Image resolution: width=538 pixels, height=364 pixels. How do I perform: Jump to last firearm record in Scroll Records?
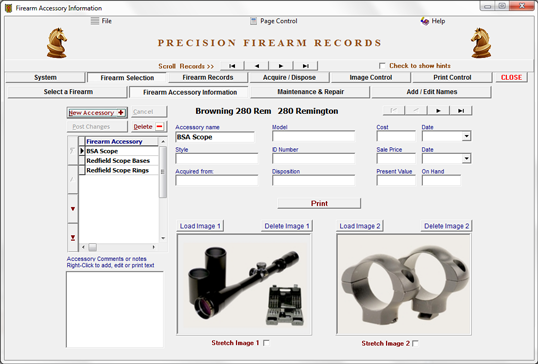305,66
